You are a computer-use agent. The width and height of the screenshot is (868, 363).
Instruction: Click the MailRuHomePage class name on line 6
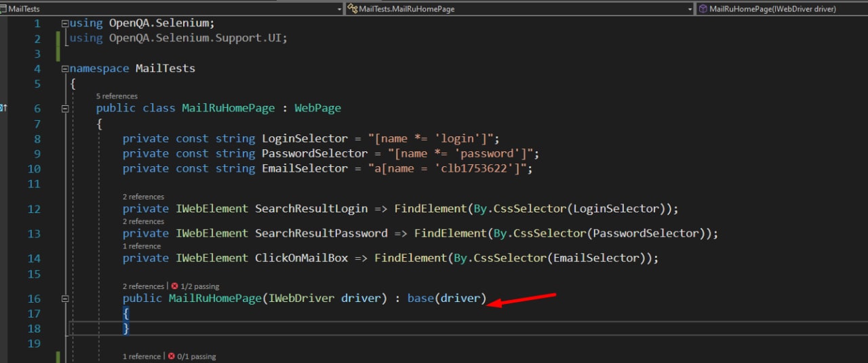tap(229, 108)
